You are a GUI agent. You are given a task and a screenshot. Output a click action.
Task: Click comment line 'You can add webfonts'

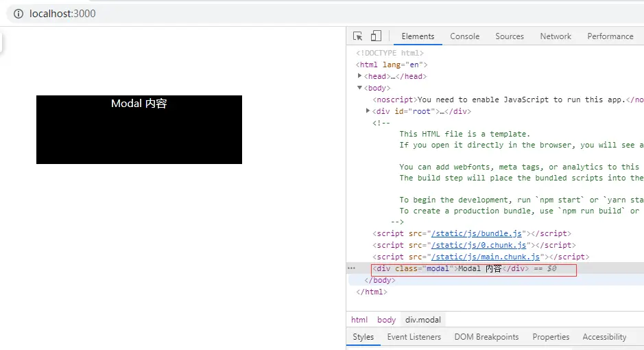click(520, 167)
